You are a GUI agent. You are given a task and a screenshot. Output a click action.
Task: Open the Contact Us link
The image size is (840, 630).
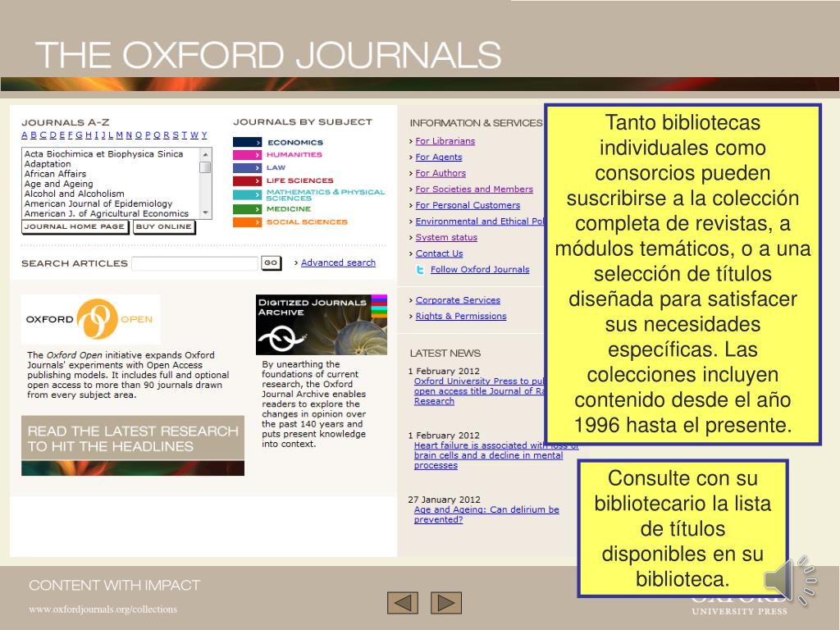click(x=440, y=253)
